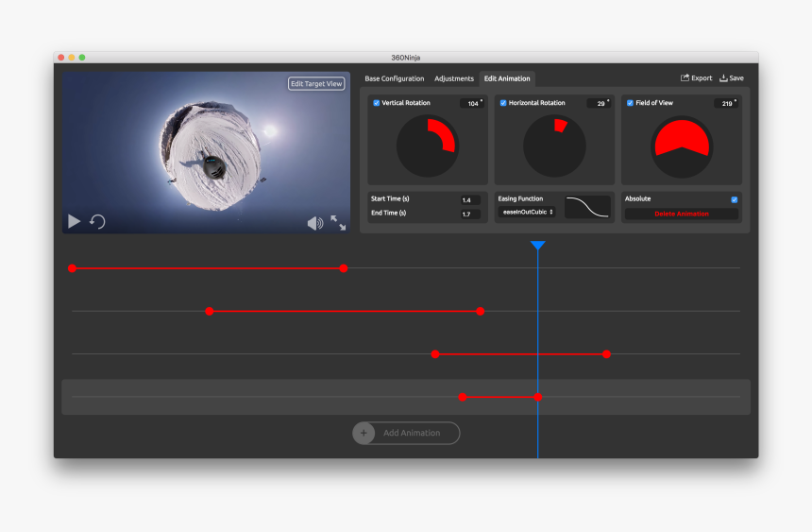Click the Edit Target View button
Viewport: 812px width, 532px height.
[316, 84]
